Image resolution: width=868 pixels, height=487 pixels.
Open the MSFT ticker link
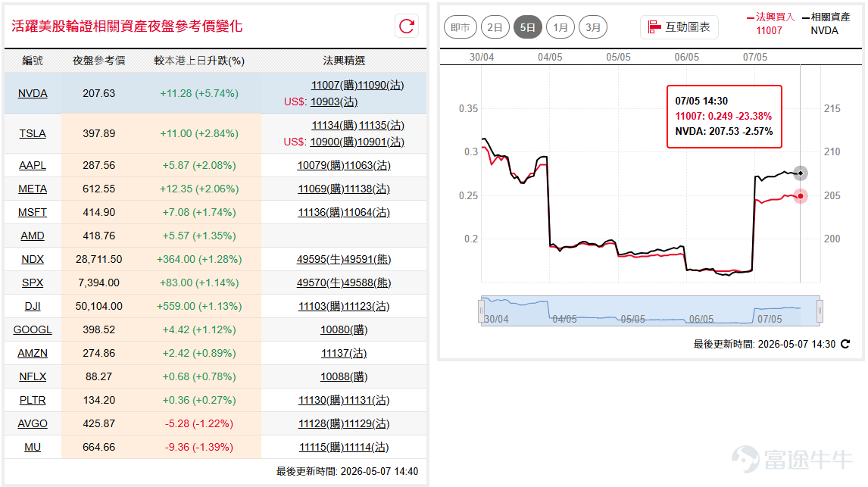pyautogui.click(x=33, y=212)
